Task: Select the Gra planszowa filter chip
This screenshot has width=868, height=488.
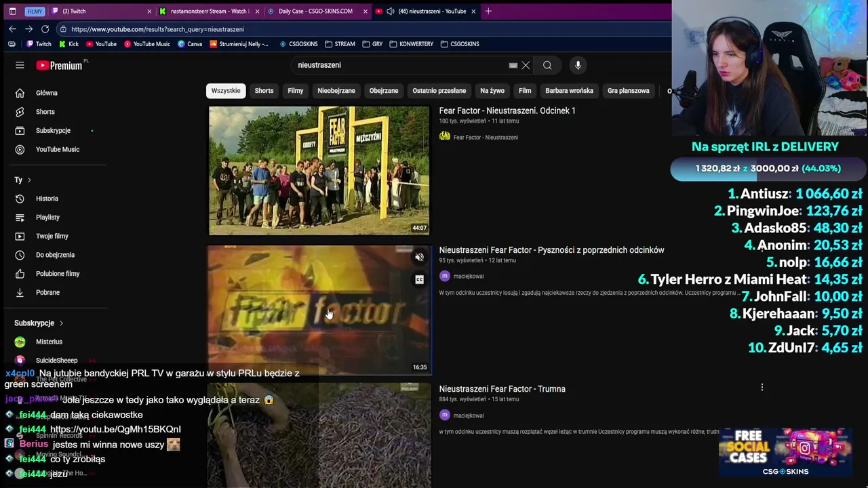Action: tap(628, 91)
